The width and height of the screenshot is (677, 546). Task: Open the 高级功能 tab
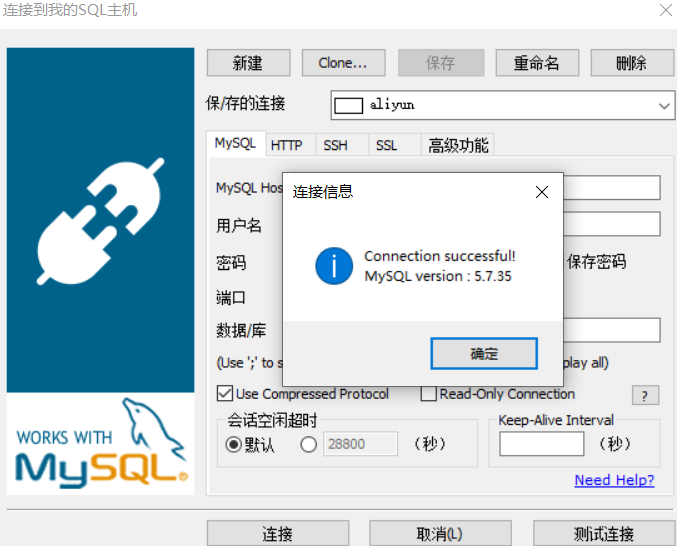point(458,145)
